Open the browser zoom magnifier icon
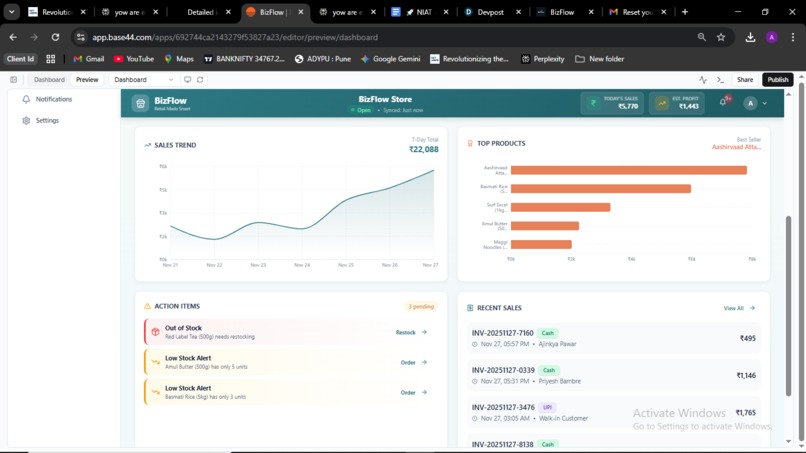This screenshot has height=453, width=806. click(702, 37)
